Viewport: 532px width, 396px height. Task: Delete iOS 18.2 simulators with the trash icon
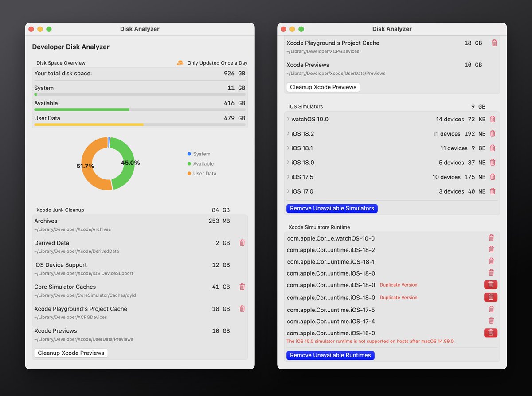[493, 133]
